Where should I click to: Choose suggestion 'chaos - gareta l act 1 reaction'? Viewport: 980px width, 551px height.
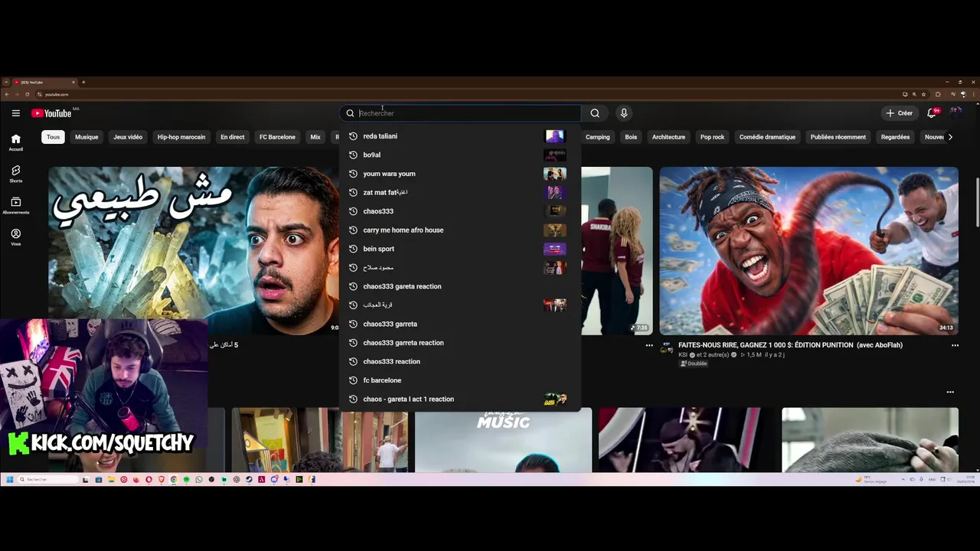tap(460, 399)
